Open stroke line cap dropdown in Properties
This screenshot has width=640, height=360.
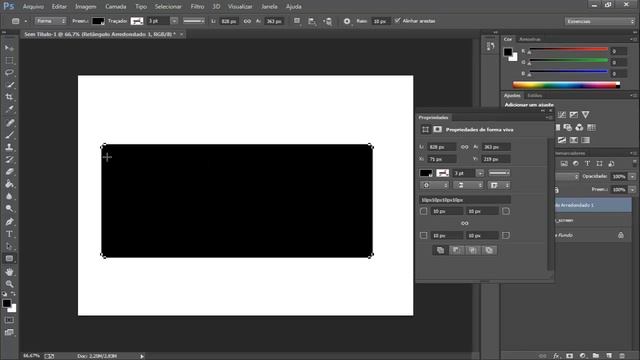(468, 185)
